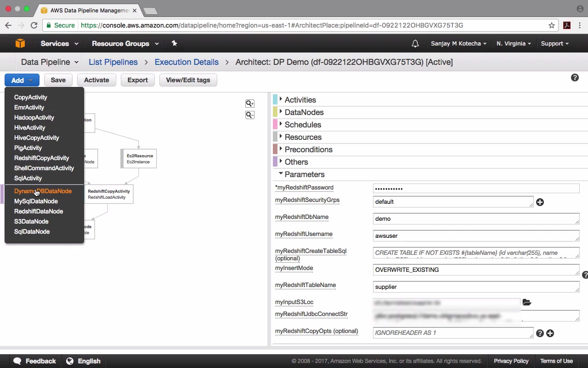Open the notifications bell icon
Viewport: 588px width, 368px height.
pyautogui.click(x=415, y=44)
